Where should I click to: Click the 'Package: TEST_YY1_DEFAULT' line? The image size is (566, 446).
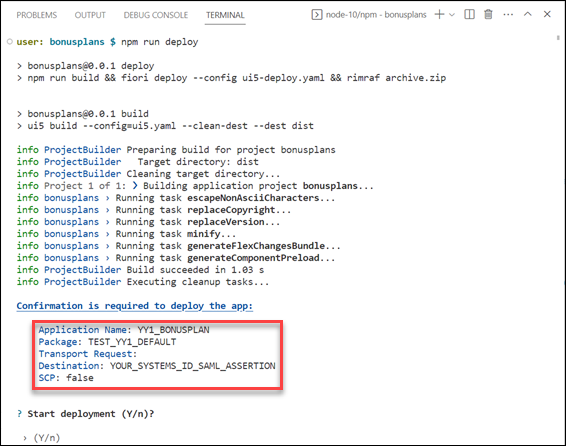coord(107,342)
